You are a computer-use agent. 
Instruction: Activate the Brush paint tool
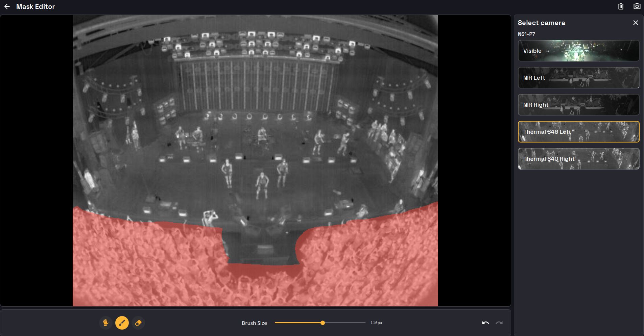click(122, 323)
